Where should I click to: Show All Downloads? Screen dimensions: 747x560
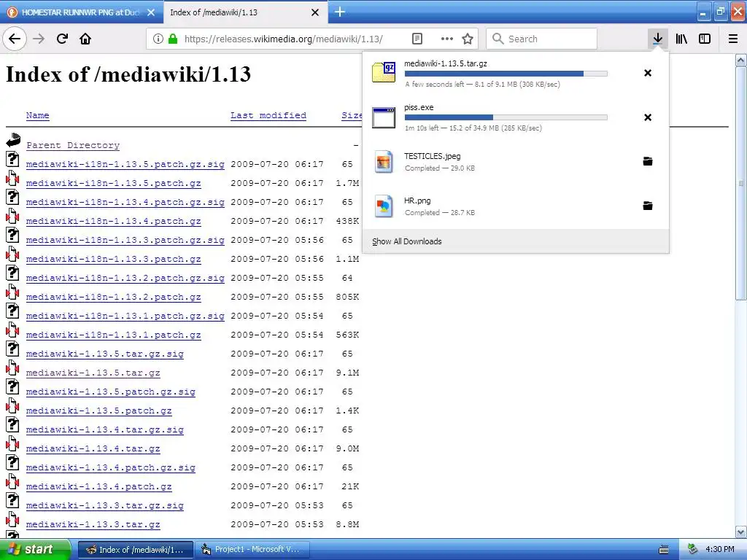click(407, 241)
